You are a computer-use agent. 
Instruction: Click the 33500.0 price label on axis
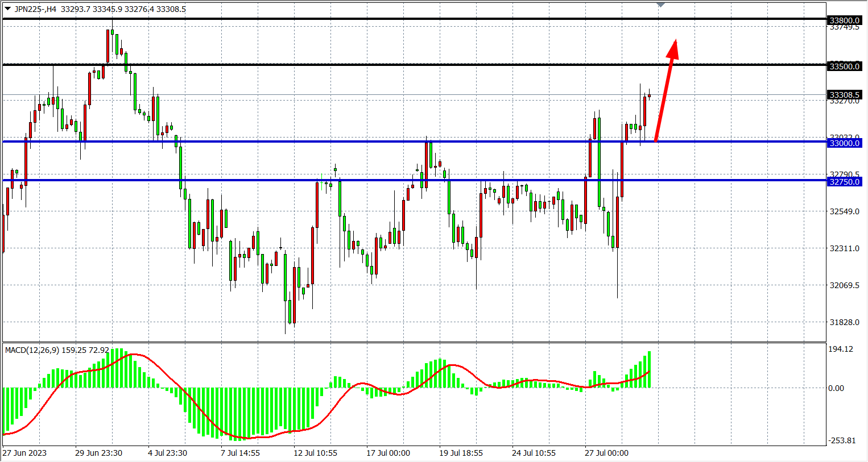tap(845, 66)
